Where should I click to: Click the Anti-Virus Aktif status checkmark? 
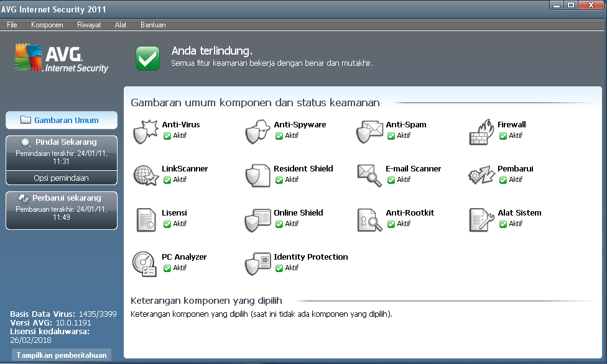167,136
